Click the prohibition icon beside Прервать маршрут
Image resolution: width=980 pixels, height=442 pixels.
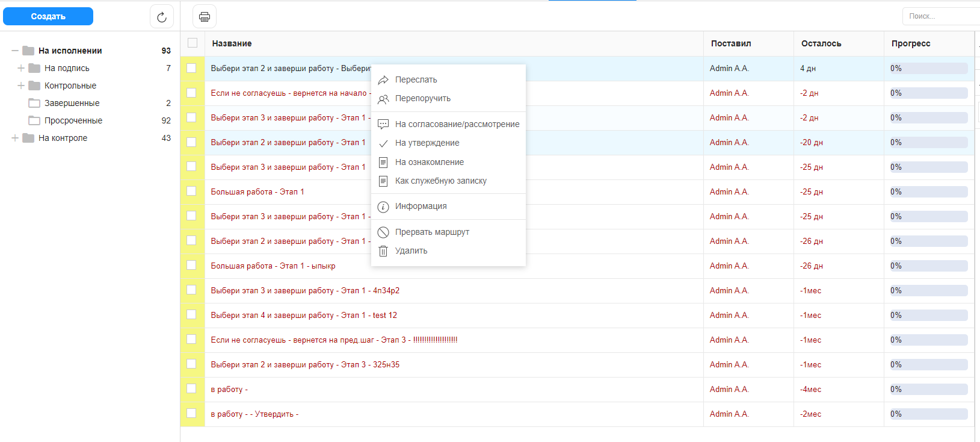[383, 232]
